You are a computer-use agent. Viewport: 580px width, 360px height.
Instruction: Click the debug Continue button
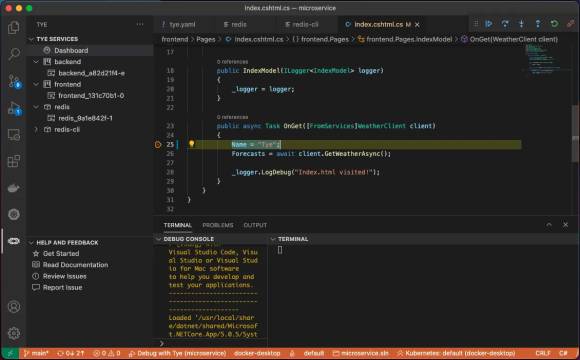pos(489,24)
